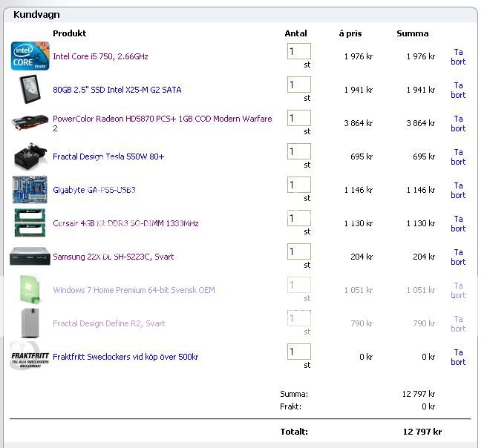
Task: Remove Samsung DVD drive with Ta bort
Action: (458, 257)
